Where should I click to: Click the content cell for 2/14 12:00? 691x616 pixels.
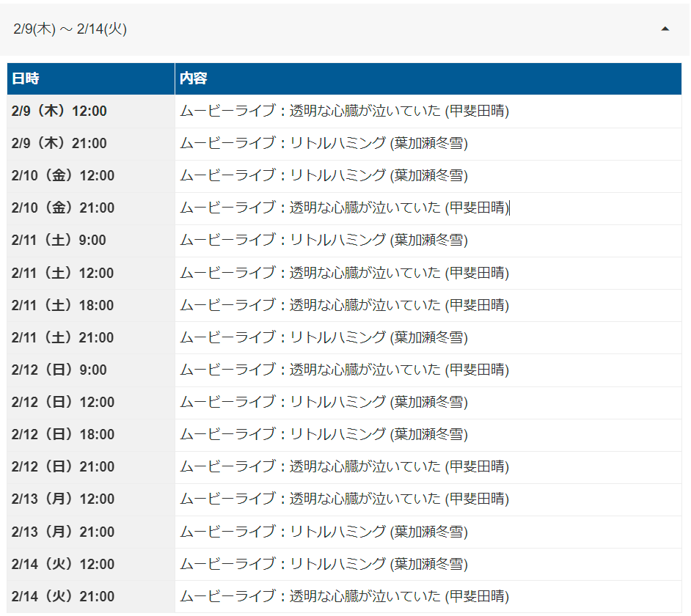tap(428, 565)
